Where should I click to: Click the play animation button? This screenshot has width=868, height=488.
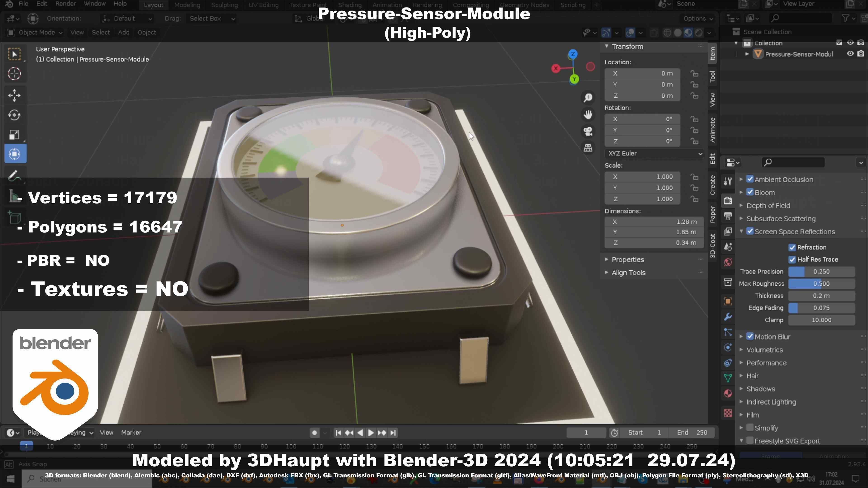tap(371, 433)
